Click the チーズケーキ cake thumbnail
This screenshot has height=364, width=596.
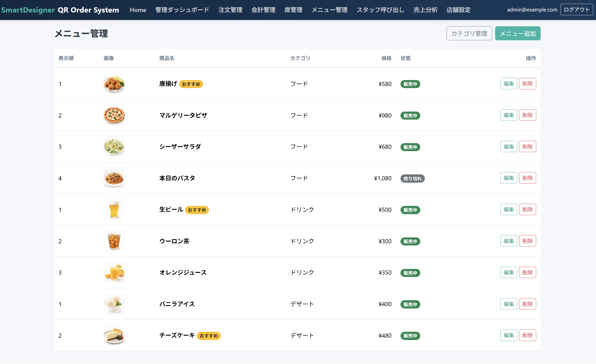point(114,335)
